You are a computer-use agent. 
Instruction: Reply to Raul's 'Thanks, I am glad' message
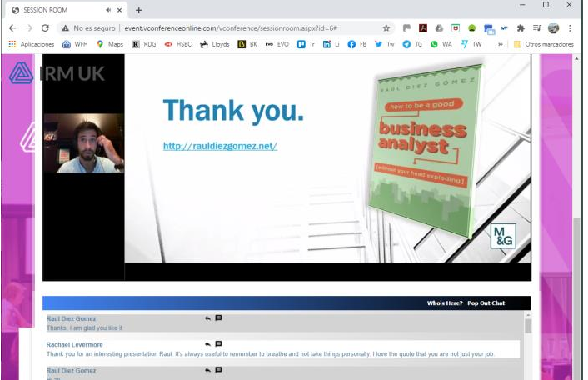pos(207,318)
